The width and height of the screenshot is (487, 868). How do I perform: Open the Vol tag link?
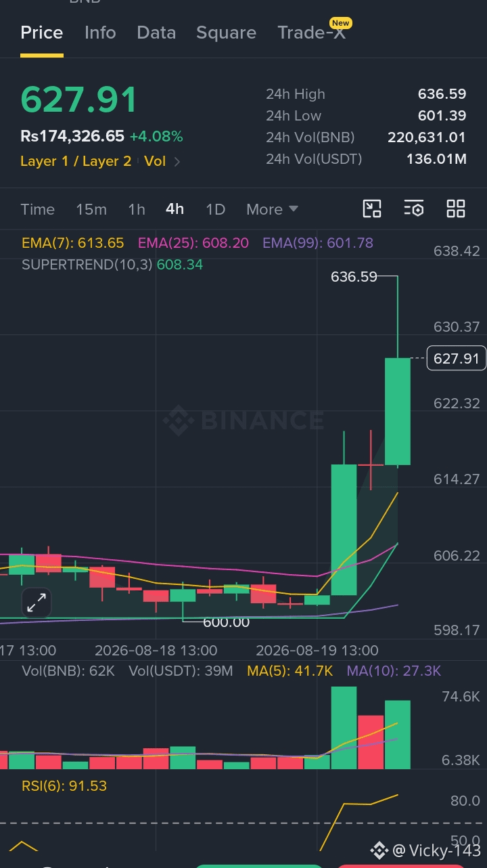click(155, 161)
